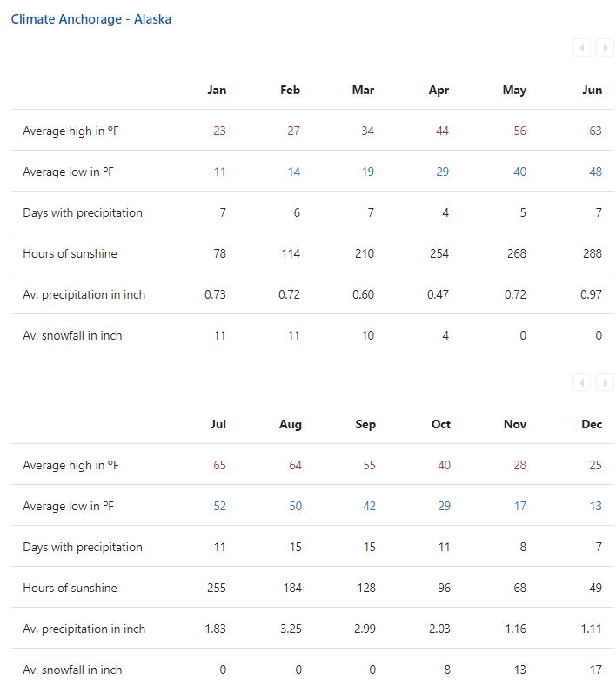Image resolution: width=616 pixels, height=700 pixels.
Task: Click the previous arrow above the Jan–Jun table
Action: (x=581, y=48)
